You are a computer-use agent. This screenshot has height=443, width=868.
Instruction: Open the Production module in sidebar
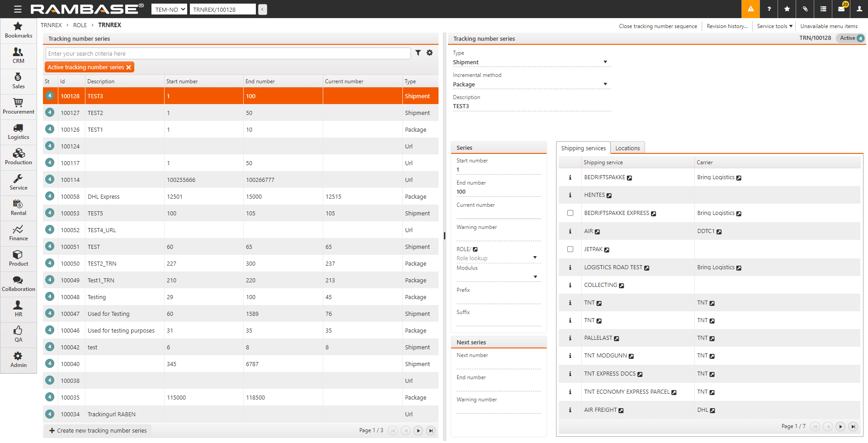tap(18, 157)
